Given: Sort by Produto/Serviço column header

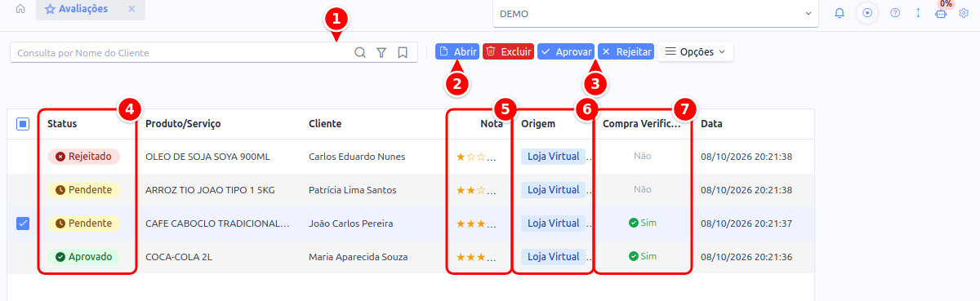Looking at the screenshot, I should (183, 124).
